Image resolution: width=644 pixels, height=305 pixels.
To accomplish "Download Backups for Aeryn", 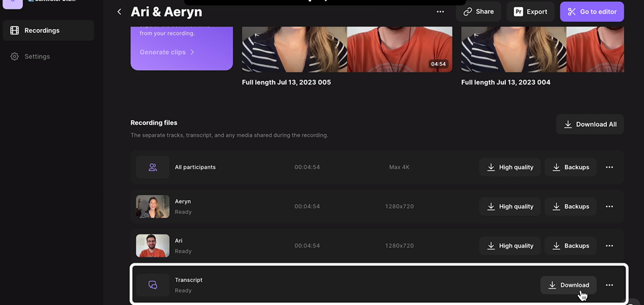I will pos(571,207).
